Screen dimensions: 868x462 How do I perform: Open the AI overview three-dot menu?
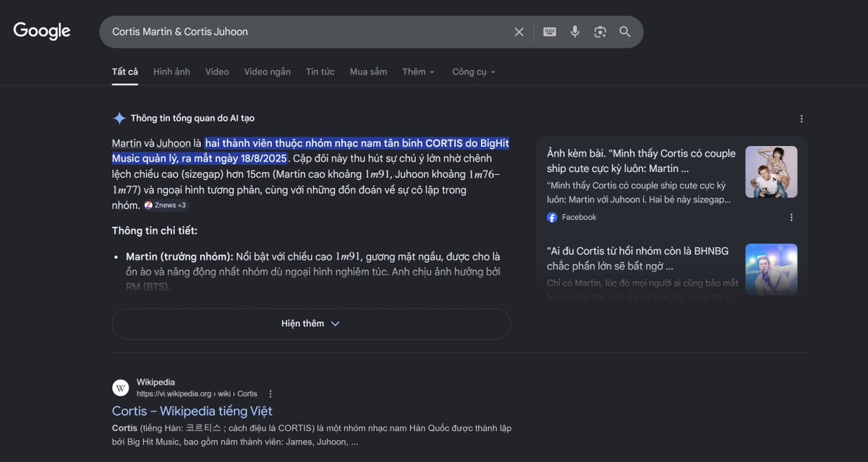click(801, 119)
